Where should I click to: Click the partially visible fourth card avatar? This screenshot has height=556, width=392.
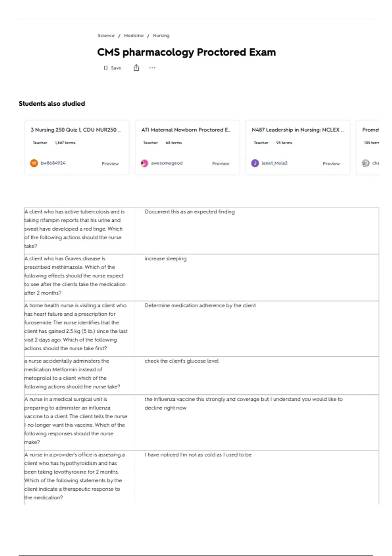click(366, 163)
